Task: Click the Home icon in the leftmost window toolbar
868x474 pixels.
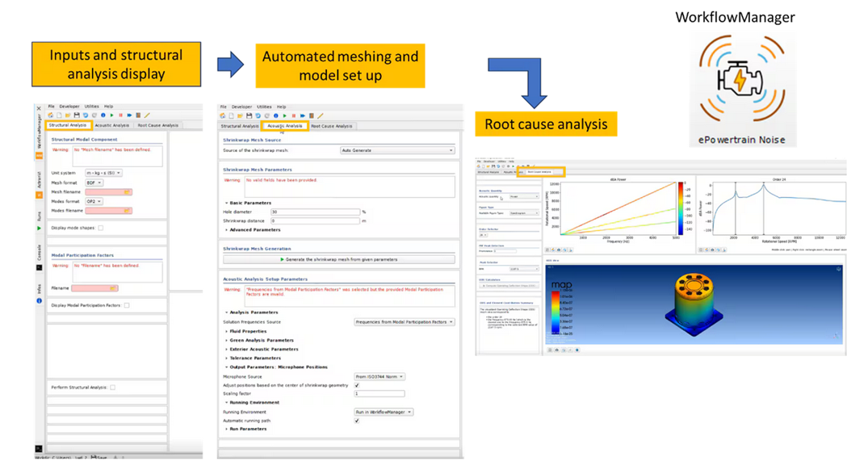Action: [51, 115]
